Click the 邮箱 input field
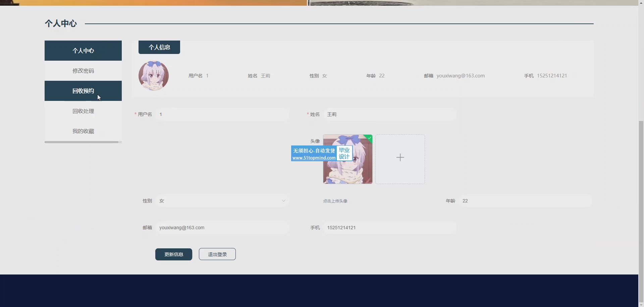 pos(222,228)
